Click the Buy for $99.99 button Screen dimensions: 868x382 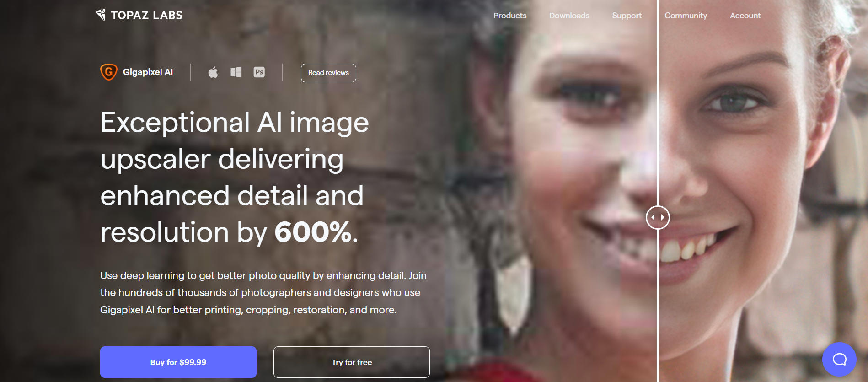[x=178, y=362]
